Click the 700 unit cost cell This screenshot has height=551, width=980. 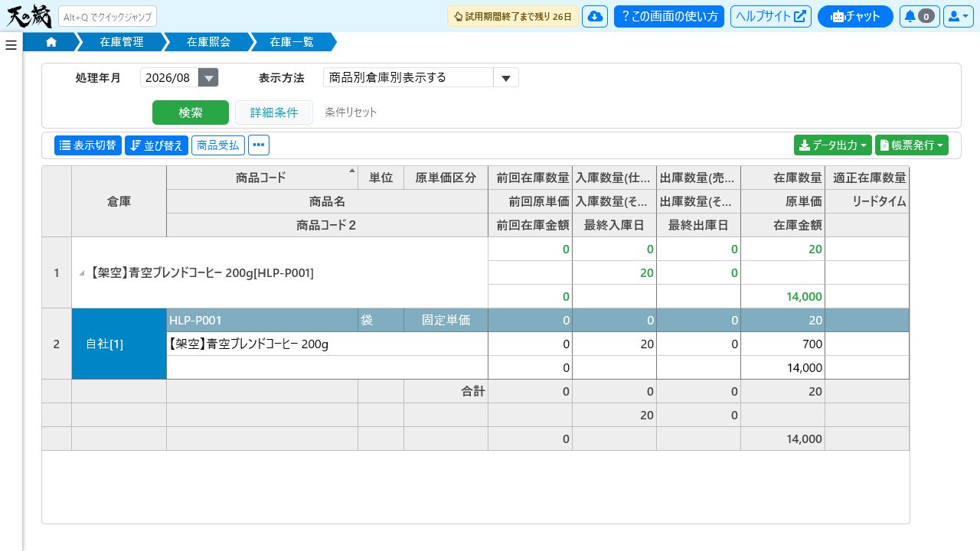(x=782, y=344)
